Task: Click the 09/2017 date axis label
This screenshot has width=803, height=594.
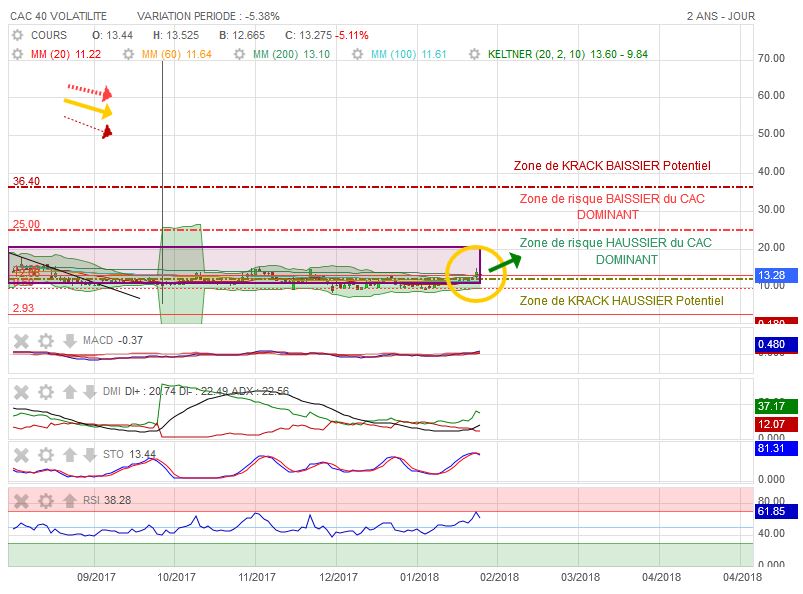Action: click(x=96, y=577)
